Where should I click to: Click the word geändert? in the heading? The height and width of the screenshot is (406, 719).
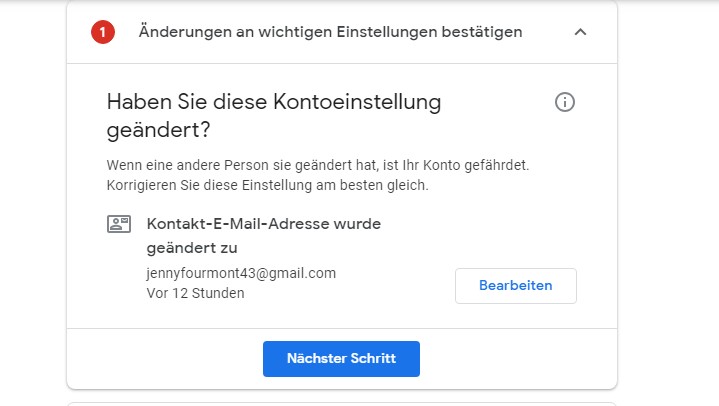[x=158, y=130]
